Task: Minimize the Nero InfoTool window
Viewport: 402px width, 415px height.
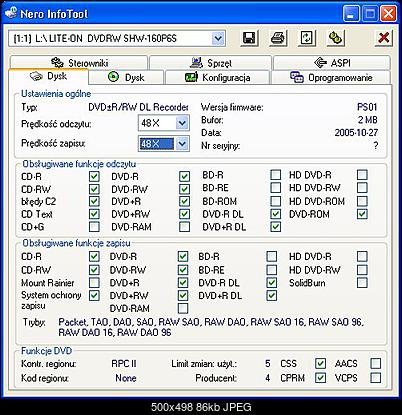Action: [351, 14]
